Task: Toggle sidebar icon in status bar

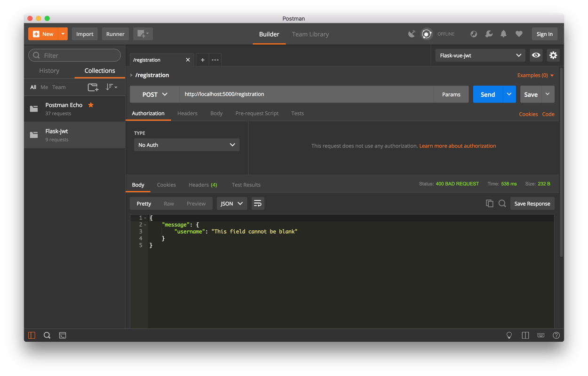Action: (x=32, y=335)
